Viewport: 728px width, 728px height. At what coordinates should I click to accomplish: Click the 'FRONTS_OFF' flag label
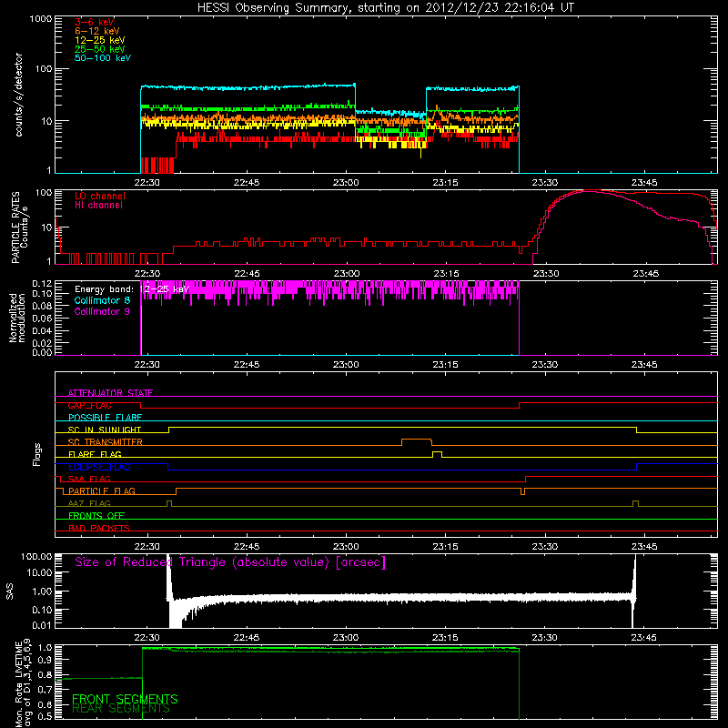(96, 516)
